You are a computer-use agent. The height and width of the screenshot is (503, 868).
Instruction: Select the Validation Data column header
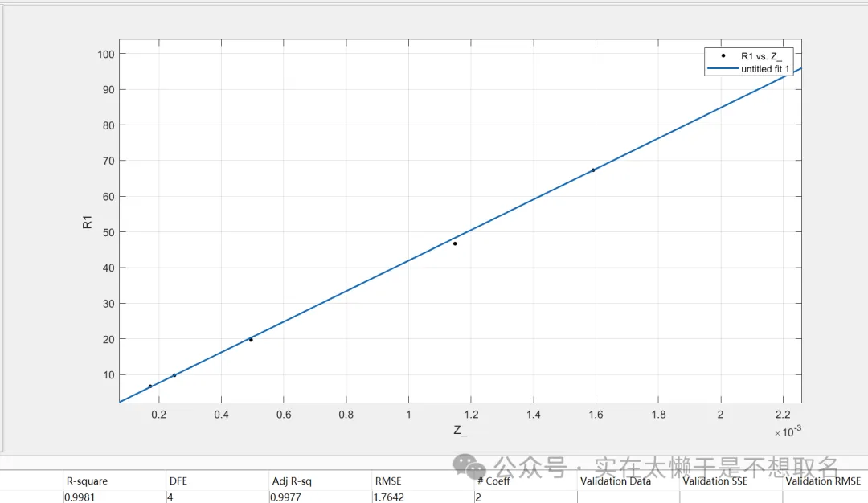tap(616, 481)
